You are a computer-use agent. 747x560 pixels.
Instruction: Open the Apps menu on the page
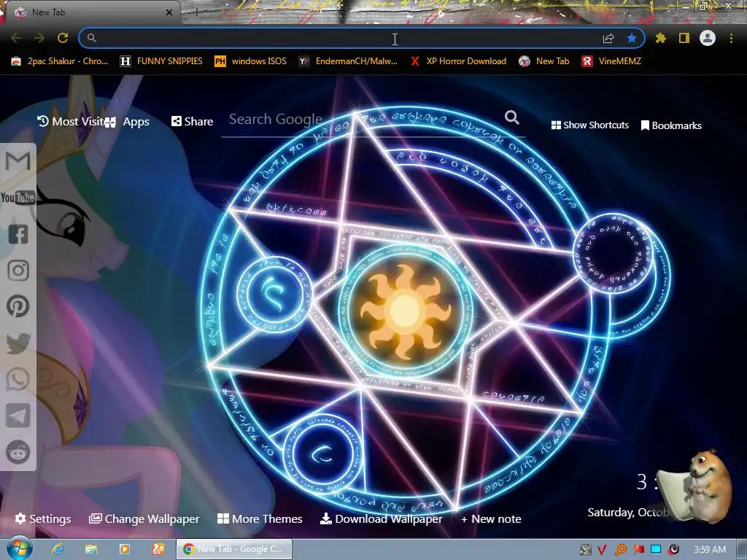(128, 122)
